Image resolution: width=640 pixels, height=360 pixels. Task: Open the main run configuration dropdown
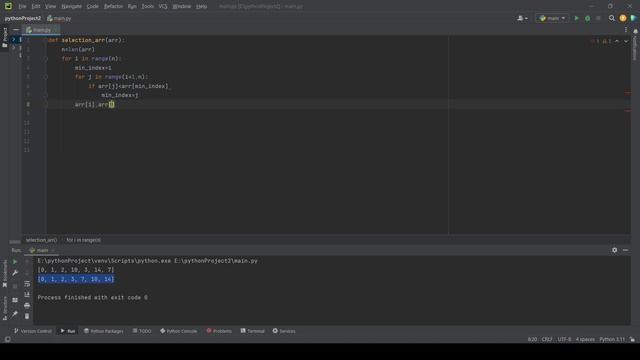tap(552, 18)
